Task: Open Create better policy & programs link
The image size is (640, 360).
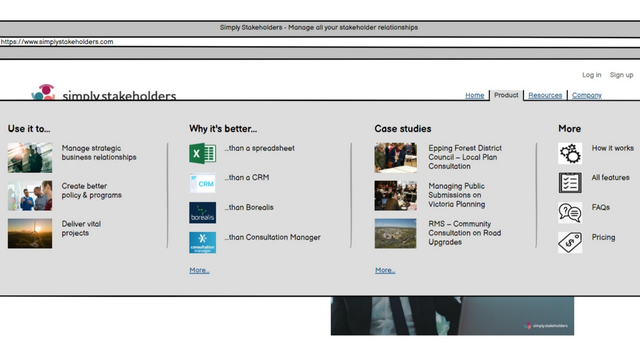Action: [91, 191]
